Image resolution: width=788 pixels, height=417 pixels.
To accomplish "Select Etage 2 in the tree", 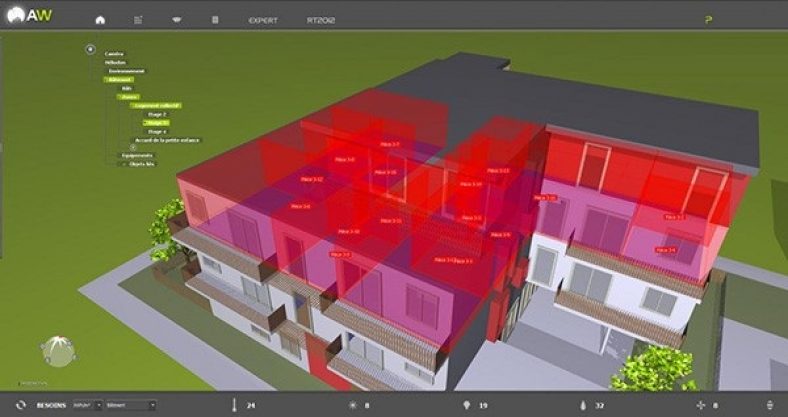I will (x=157, y=114).
